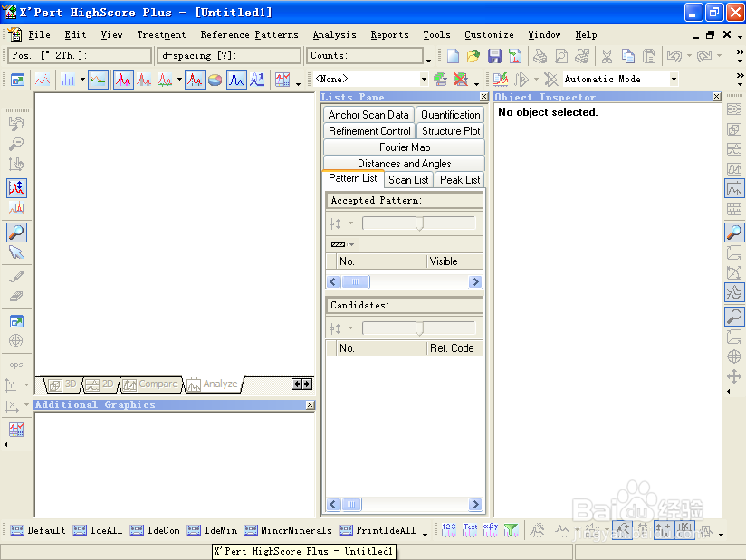
Task: Select the arrow pointer tool in left toolbar
Action: coord(16,252)
